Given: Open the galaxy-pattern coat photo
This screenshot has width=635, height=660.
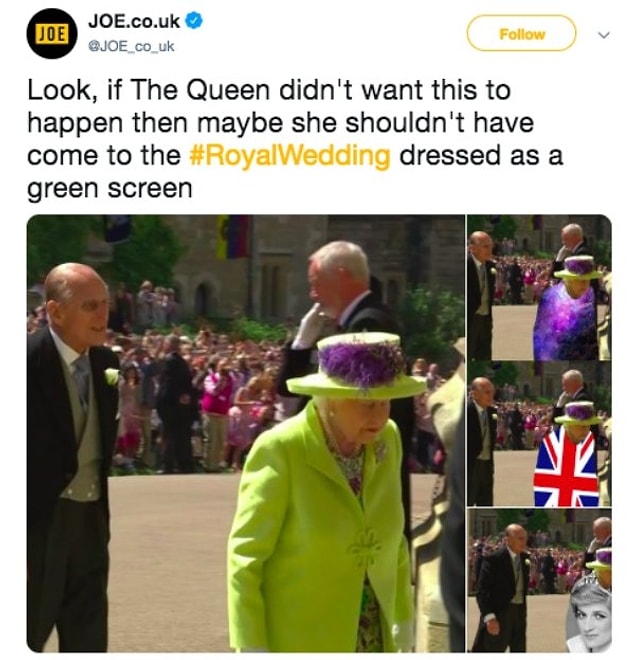Looking at the screenshot, I should click(539, 287).
